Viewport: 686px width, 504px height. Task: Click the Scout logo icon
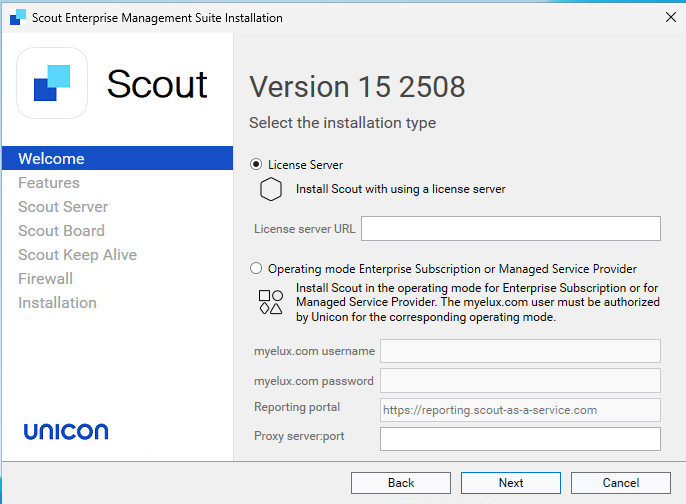[x=52, y=83]
